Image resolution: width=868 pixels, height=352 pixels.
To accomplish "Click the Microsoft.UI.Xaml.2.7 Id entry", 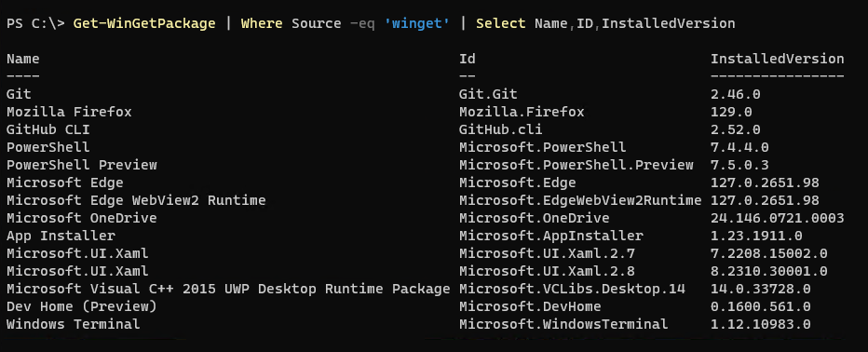I will pos(547,253).
